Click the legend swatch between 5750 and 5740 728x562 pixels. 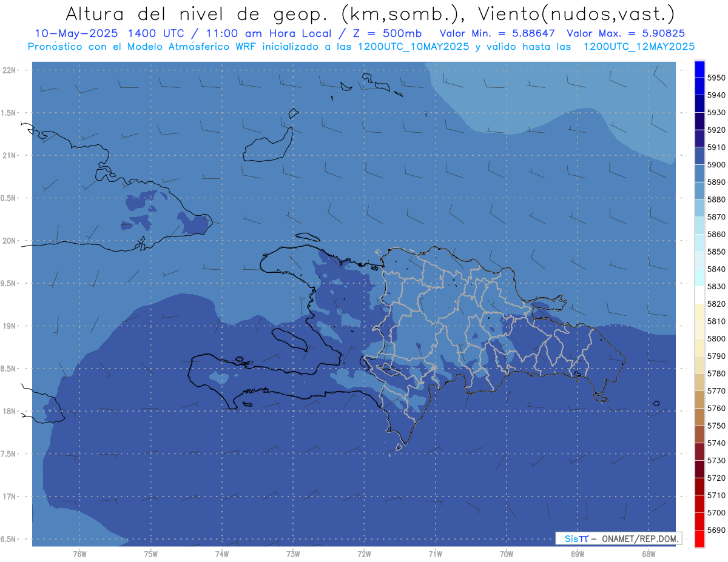[699, 434]
